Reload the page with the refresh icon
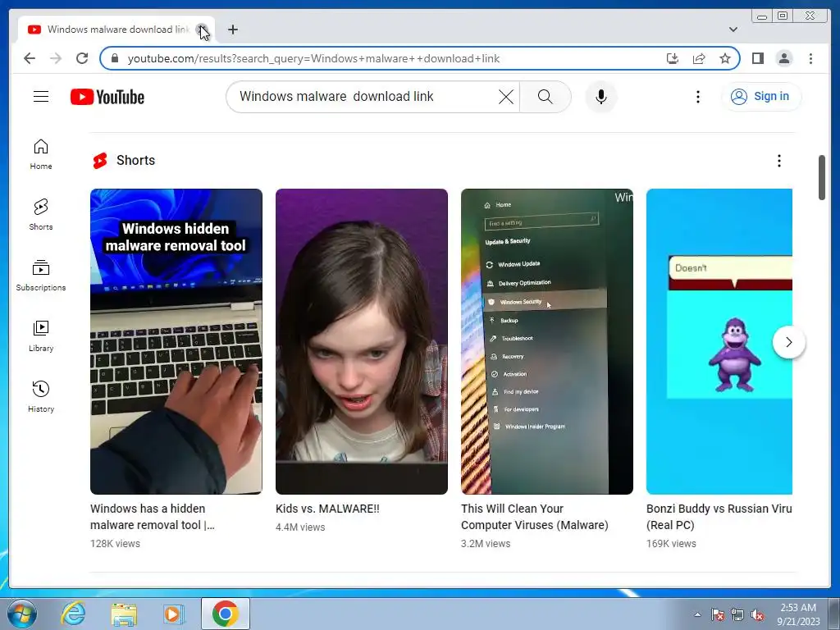This screenshot has height=630, width=840. tap(82, 58)
